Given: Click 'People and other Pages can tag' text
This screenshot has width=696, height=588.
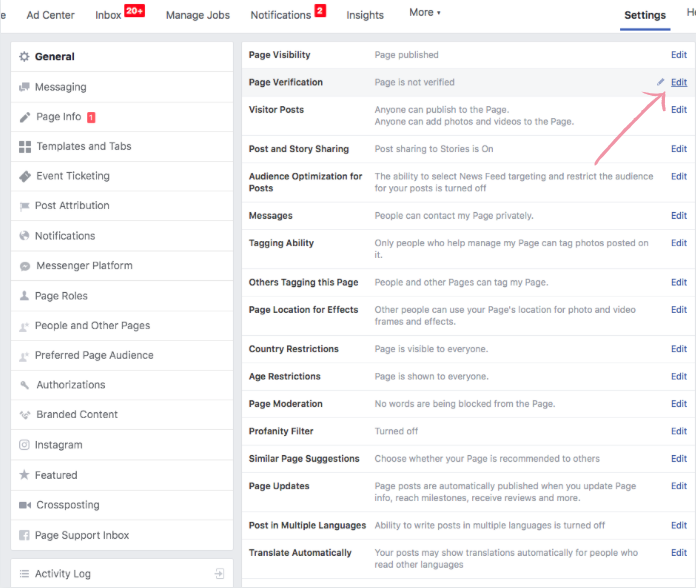Looking at the screenshot, I should coord(461,282).
